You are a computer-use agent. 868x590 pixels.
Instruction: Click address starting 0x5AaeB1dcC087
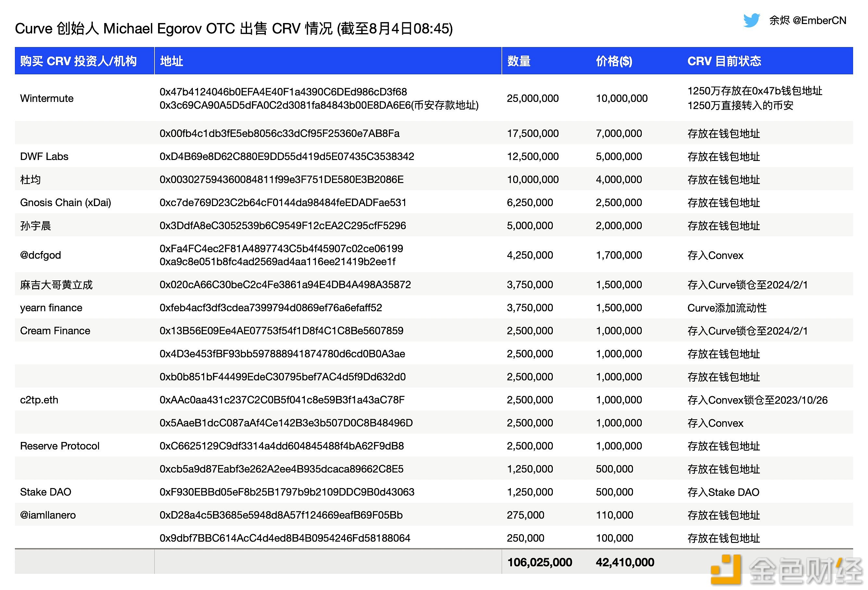[286, 423]
